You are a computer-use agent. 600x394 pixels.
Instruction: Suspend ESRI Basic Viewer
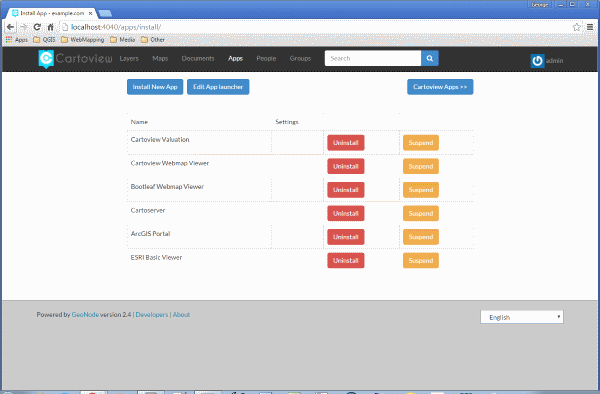point(421,260)
